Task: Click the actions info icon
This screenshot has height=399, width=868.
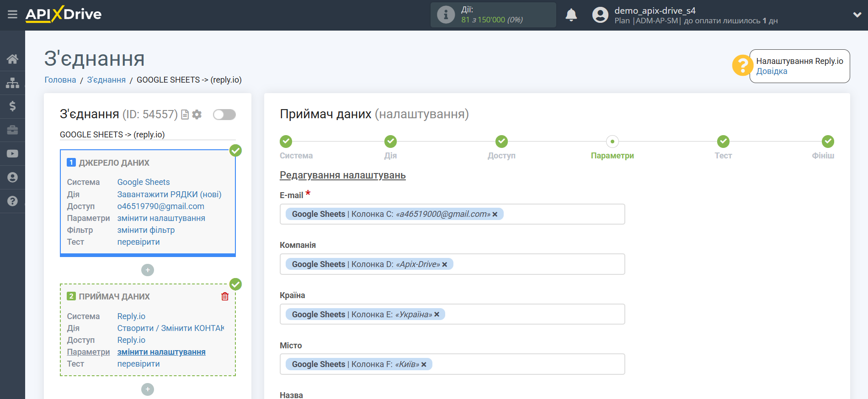Action: (x=446, y=15)
